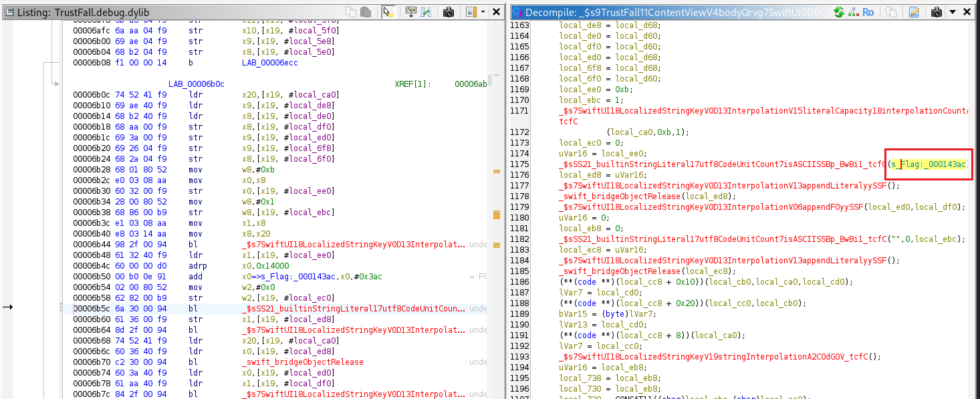Select the highlighted s_Flag:_000143ac token
The width and height of the screenshot is (980, 399).
pyautogui.click(x=929, y=164)
